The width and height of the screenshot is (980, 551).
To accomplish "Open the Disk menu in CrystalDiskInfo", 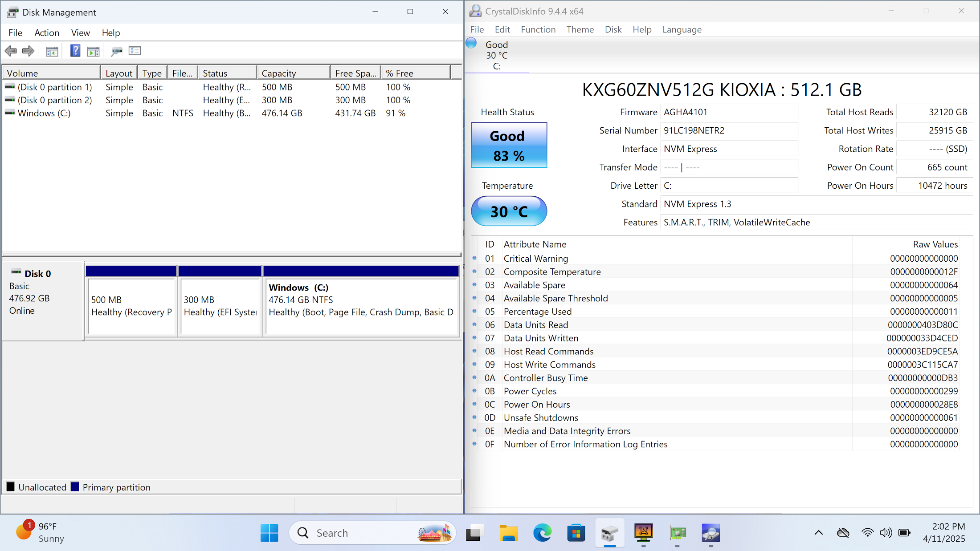I will pyautogui.click(x=613, y=29).
